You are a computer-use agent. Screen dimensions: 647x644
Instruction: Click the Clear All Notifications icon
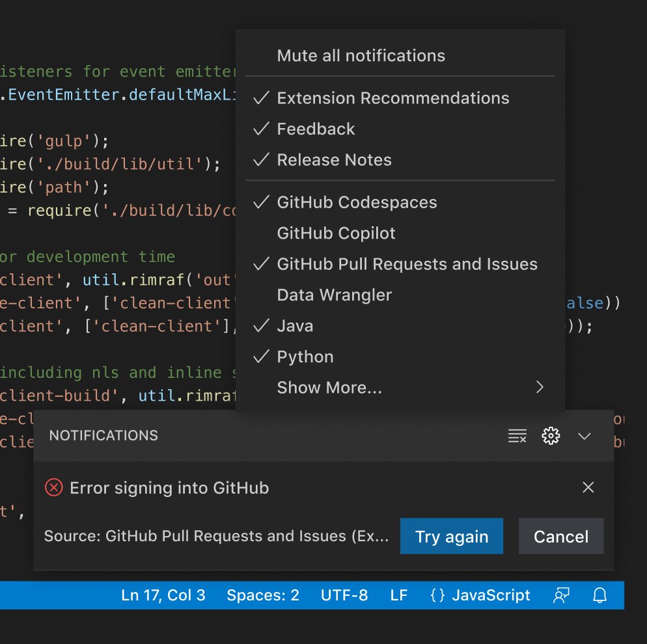point(517,435)
